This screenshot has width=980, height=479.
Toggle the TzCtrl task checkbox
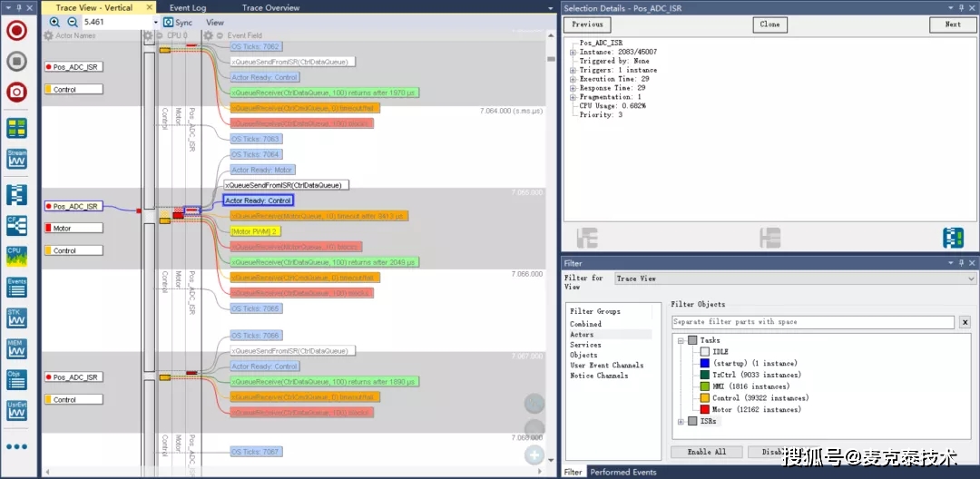pos(705,375)
